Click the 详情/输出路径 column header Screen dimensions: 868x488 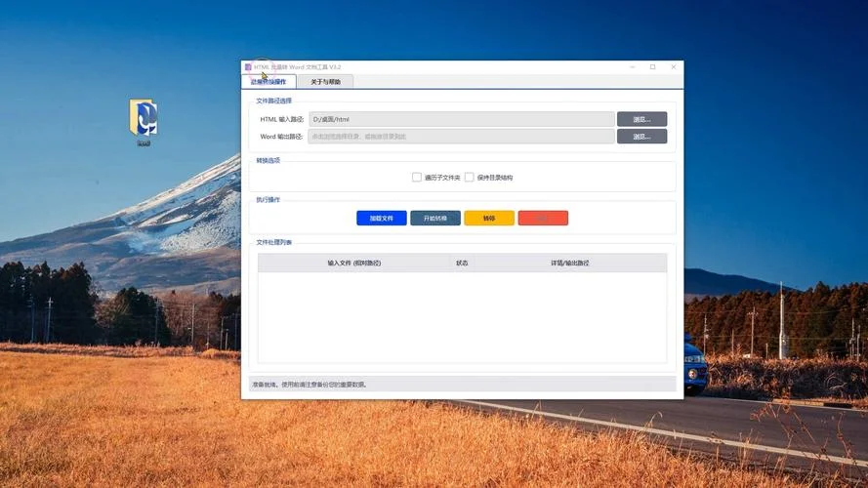pos(569,263)
